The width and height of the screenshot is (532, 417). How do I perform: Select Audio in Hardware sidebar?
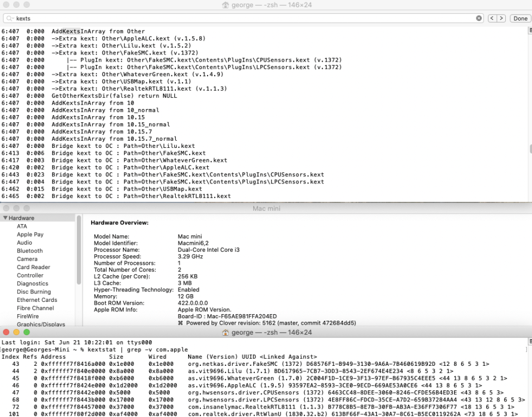coord(24,243)
